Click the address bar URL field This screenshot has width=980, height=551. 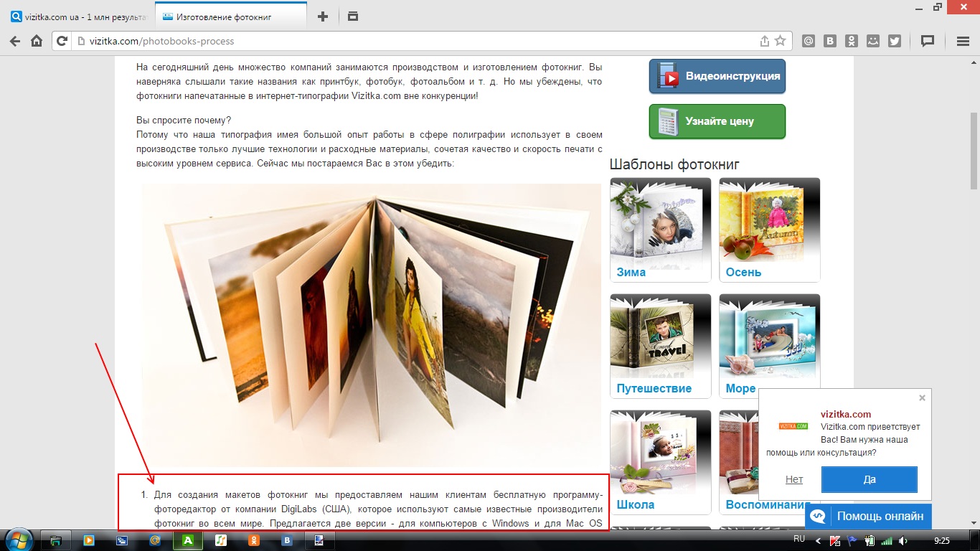pos(416,42)
